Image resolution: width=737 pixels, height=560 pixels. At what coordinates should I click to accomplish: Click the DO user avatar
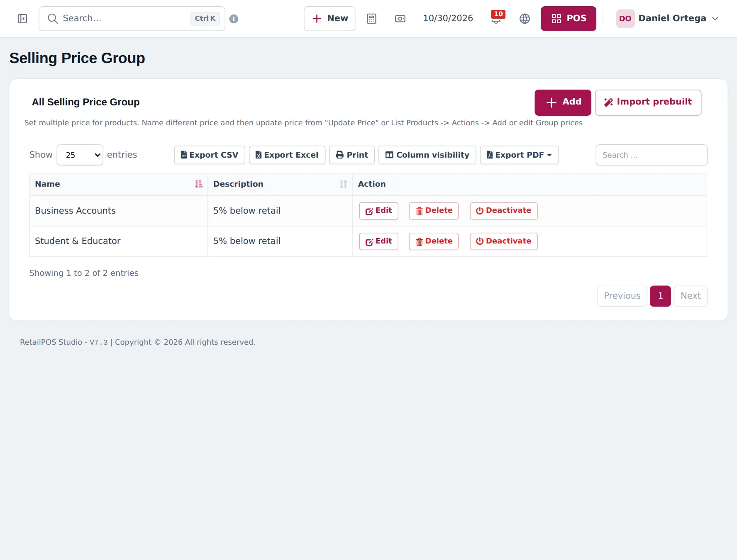coord(625,19)
